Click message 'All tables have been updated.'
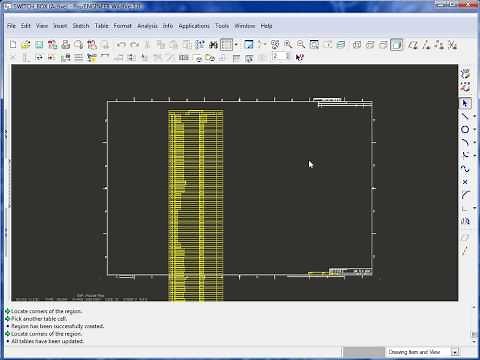 [x=48, y=341]
